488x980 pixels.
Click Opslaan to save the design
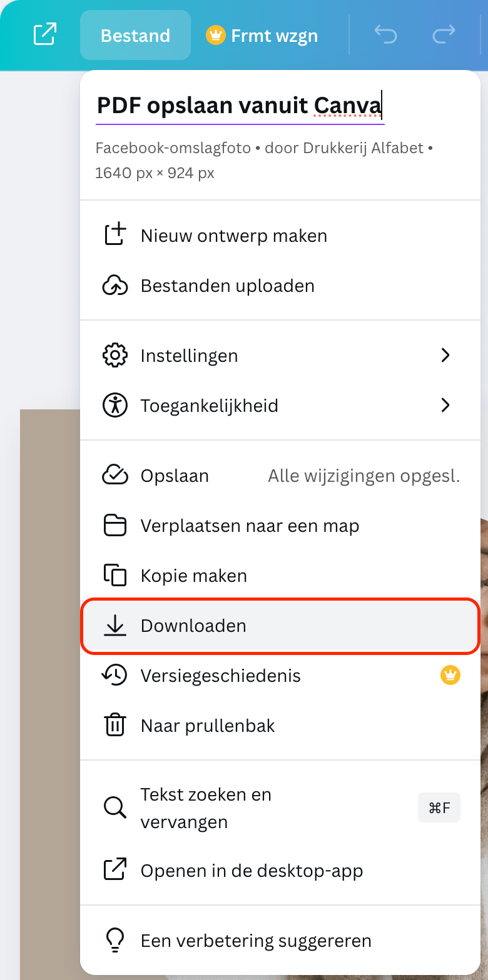175,476
